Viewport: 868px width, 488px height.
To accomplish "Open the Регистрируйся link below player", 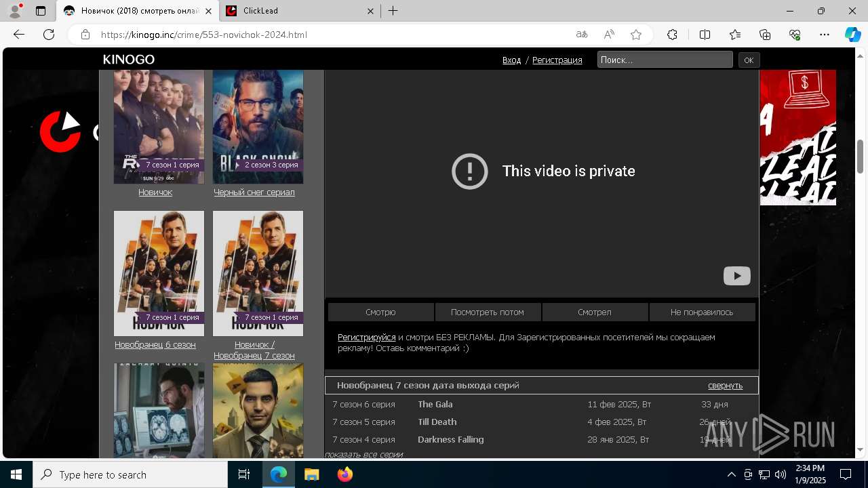I will click(367, 337).
